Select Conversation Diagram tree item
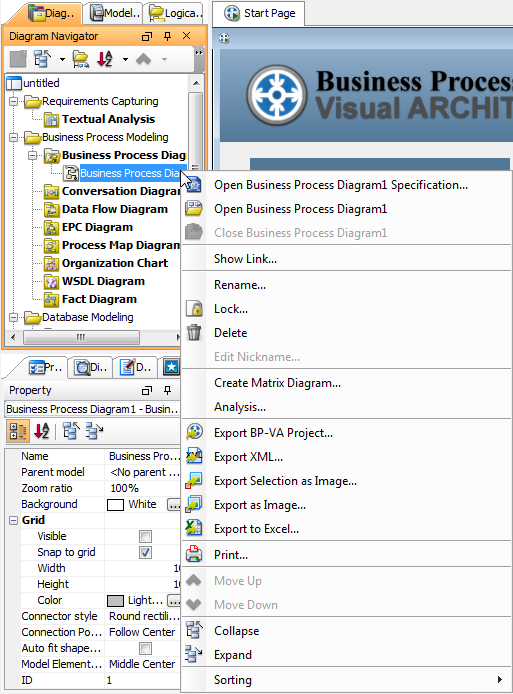 (121, 191)
